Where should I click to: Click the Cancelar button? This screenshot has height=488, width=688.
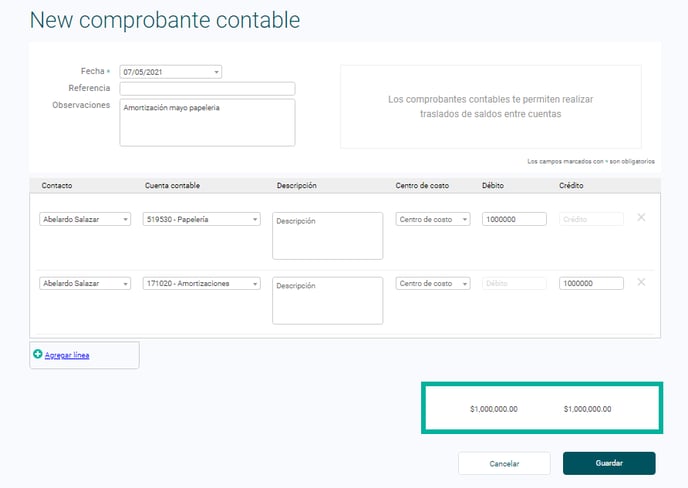pyautogui.click(x=504, y=463)
